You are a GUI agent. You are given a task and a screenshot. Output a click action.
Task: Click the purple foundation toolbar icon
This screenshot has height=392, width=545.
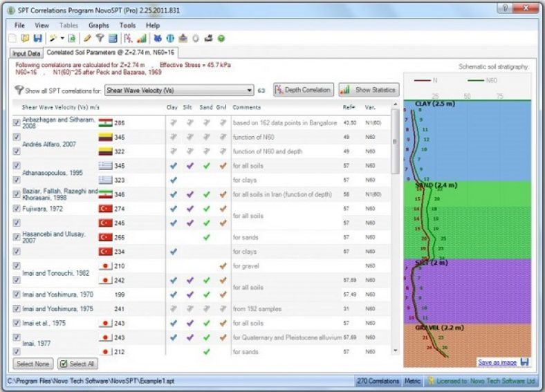[183, 39]
